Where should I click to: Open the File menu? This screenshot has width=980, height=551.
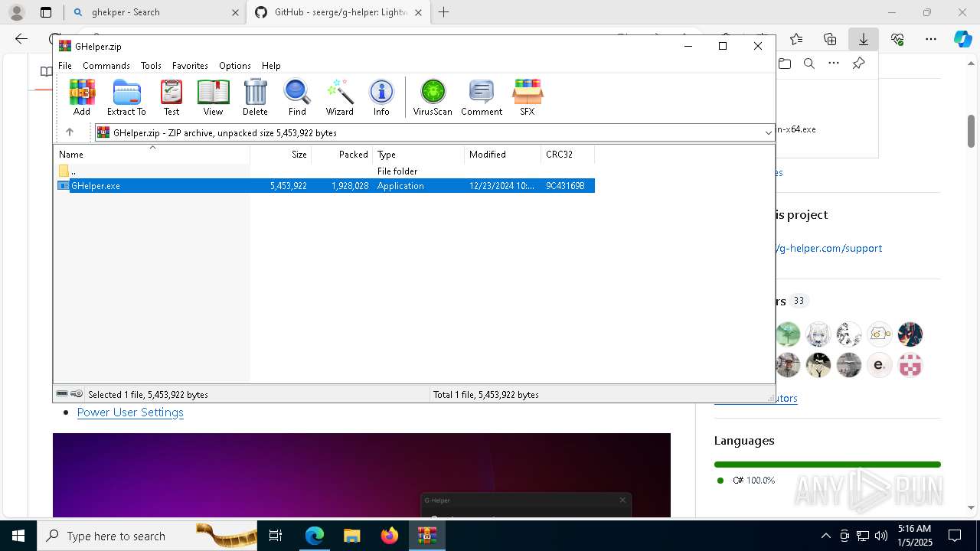tap(65, 66)
